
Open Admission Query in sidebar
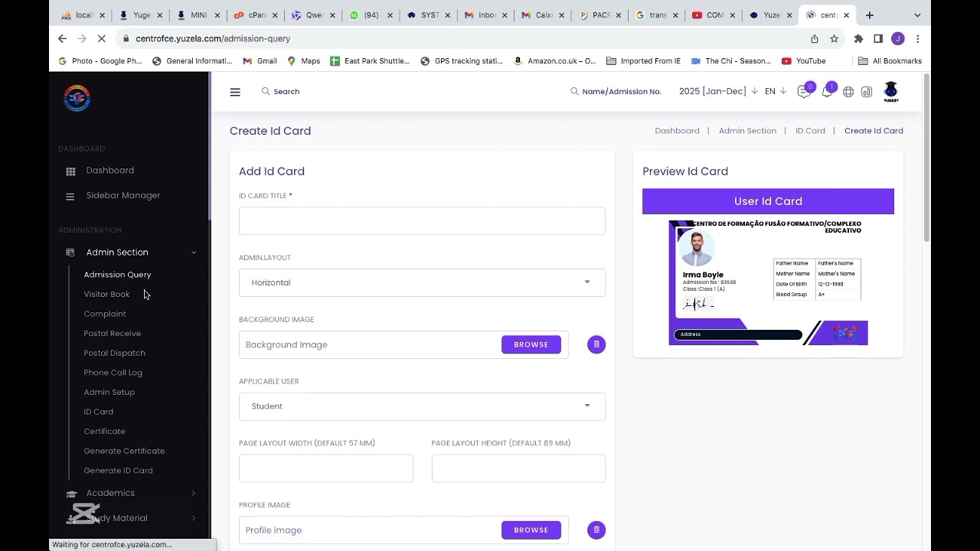117,275
